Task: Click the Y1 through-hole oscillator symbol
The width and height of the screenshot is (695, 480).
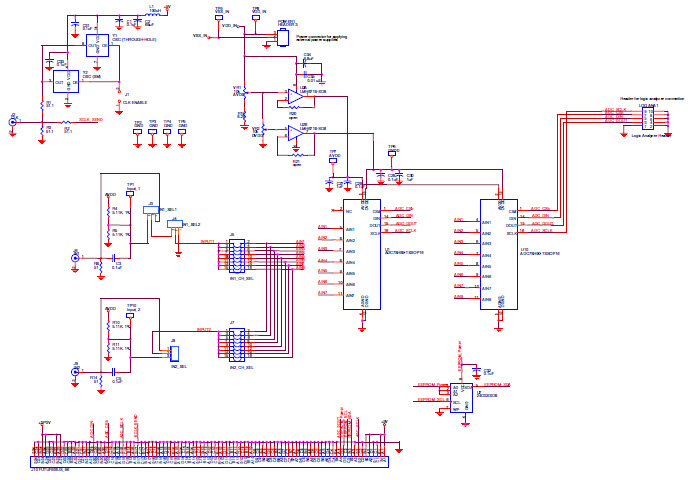Action: [98, 46]
